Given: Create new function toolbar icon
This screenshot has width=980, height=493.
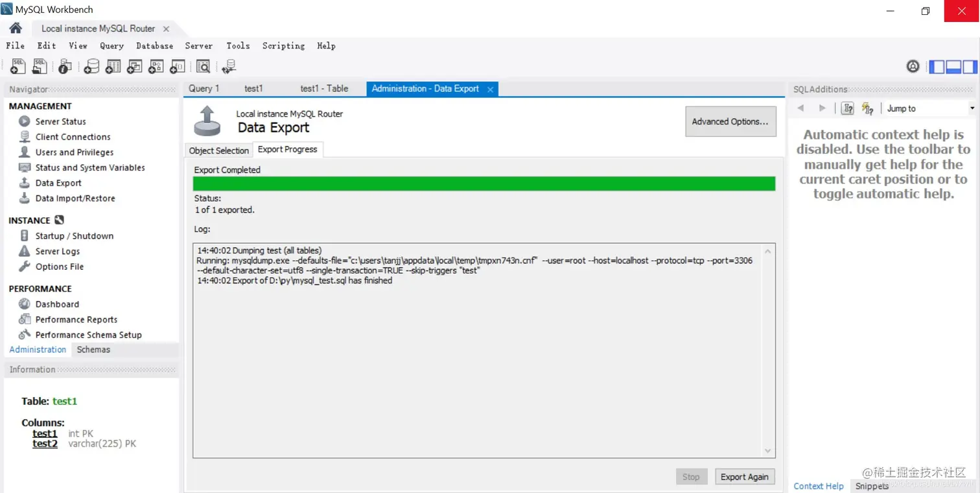Looking at the screenshot, I should click(177, 66).
